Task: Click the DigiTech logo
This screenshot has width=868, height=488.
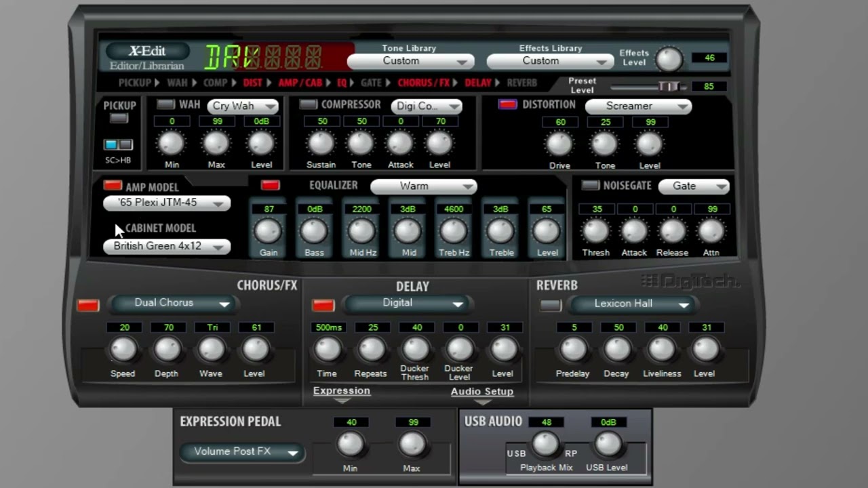Action: click(x=690, y=281)
